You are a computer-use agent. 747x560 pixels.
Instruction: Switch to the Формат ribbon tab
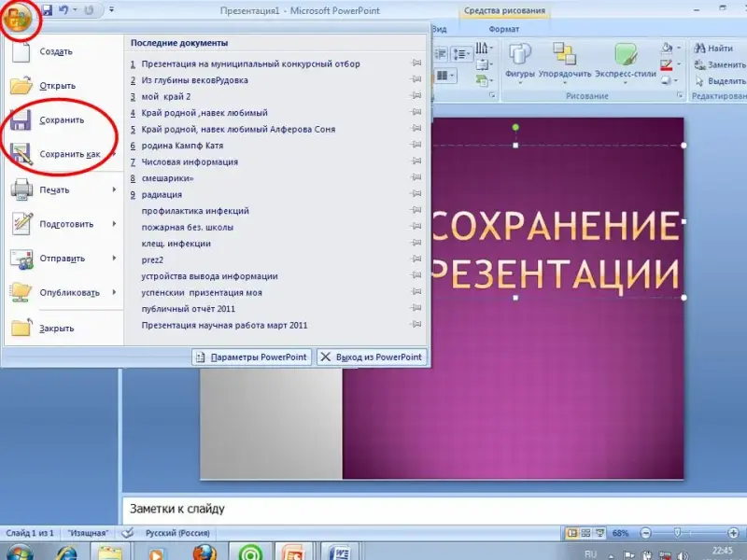tap(504, 29)
